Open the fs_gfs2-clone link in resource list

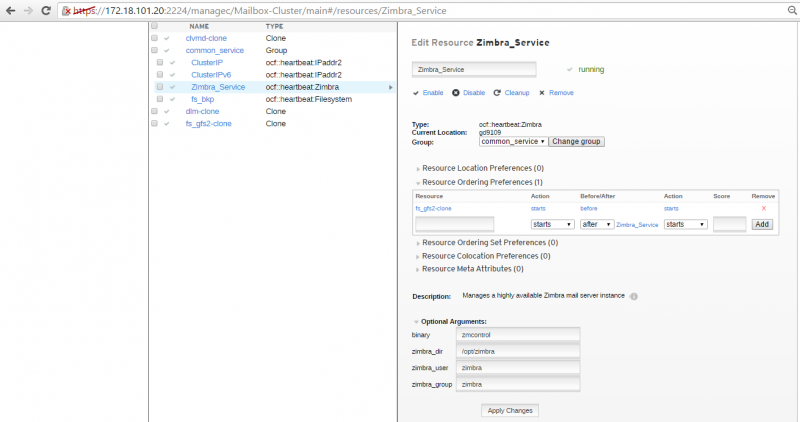[209, 123]
